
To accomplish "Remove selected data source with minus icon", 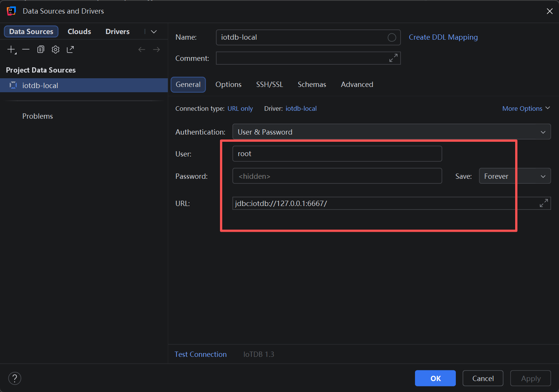I will point(26,50).
